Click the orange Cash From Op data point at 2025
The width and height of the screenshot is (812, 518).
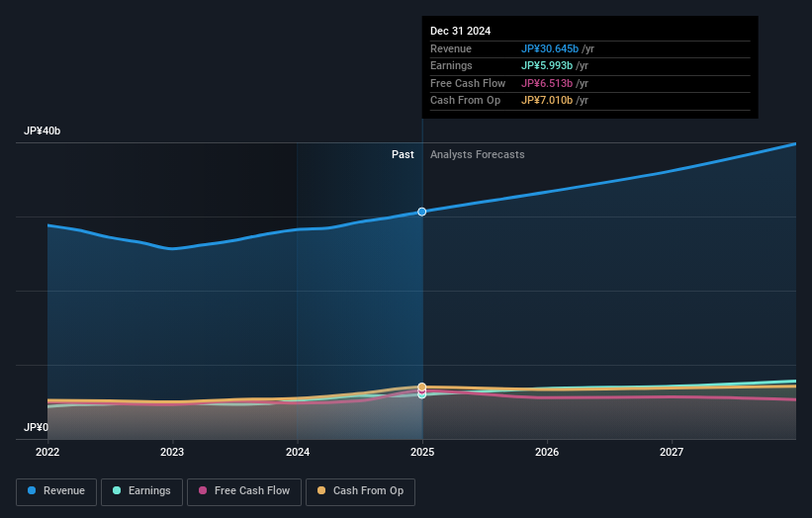click(422, 387)
